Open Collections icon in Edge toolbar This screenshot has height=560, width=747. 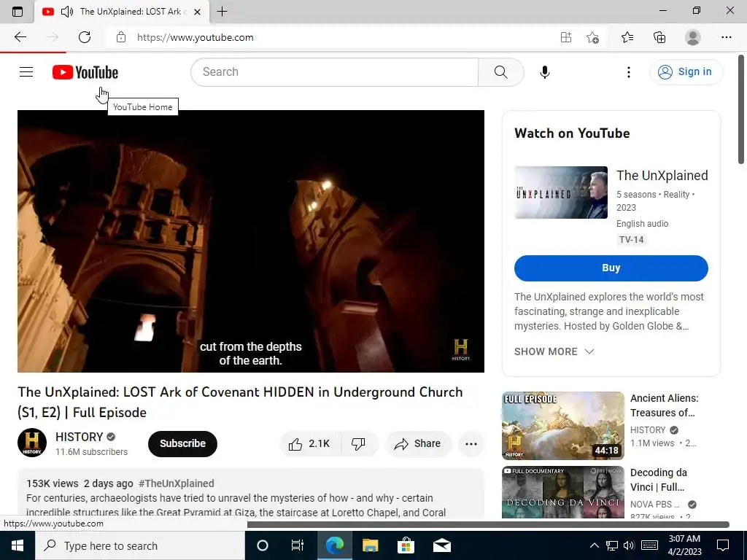pos(659,37)
